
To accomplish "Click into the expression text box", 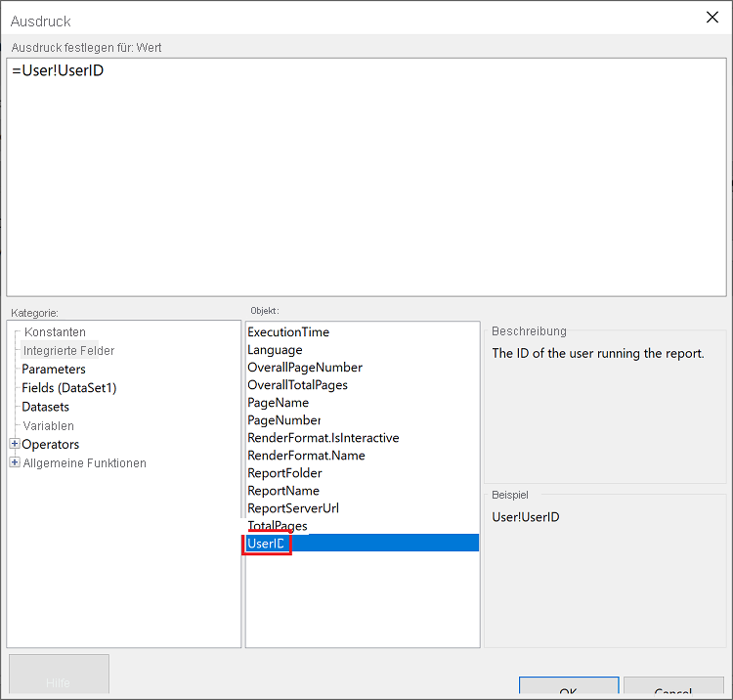I will click(366, 177).
